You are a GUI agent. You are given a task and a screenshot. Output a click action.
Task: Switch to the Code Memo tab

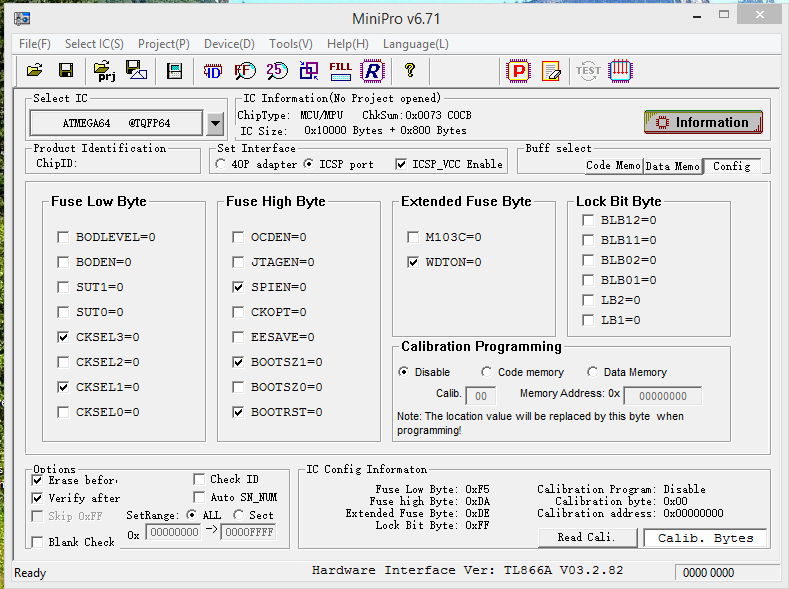tap(612, 166)
